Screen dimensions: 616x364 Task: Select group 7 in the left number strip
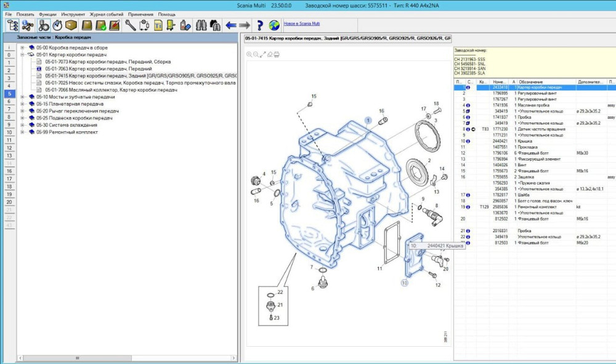(9, 109)
